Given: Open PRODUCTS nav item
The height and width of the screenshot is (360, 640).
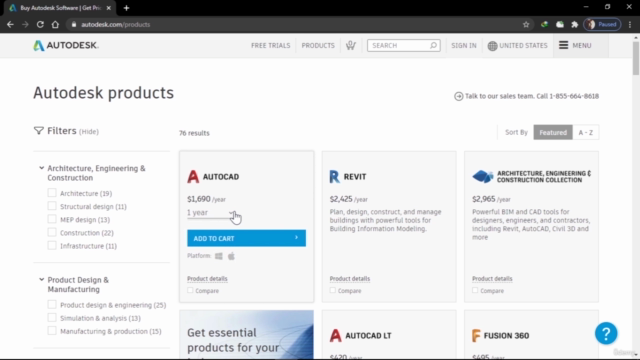Looking at the screenshot, I should click(x=318, y=45).
